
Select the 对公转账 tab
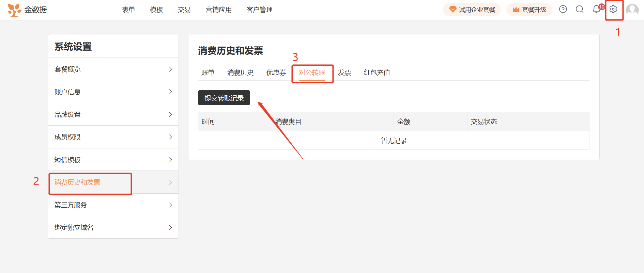pyautogui.click(x=312, y=73)
